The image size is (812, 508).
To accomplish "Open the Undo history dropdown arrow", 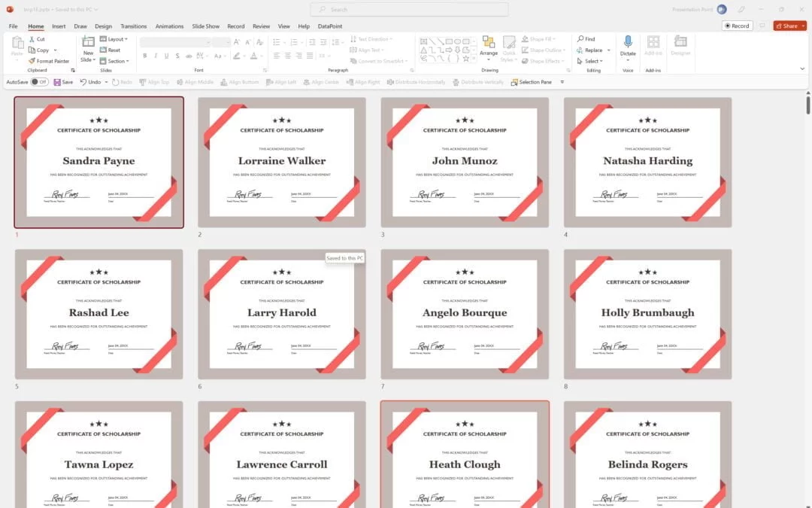I will [x=106, y=82].
